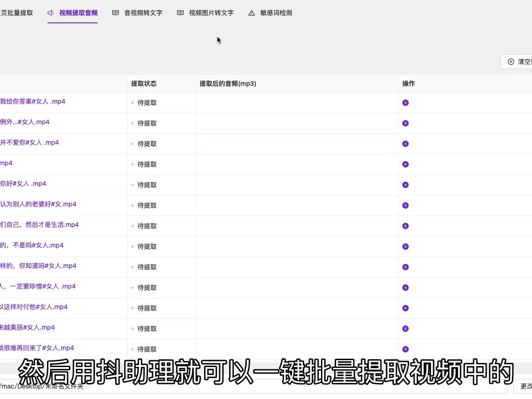Click the output folder path field

tap(254, 387)
